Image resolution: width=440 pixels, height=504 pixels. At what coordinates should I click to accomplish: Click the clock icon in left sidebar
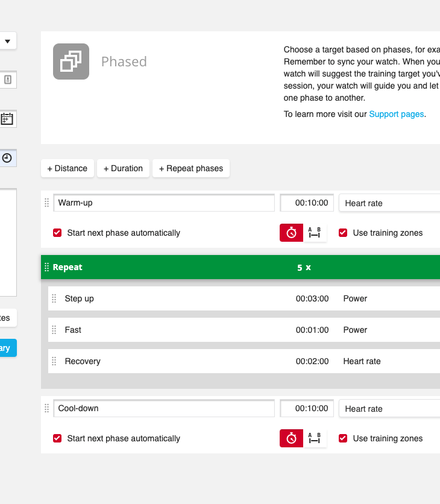click(x=7, y=158)
